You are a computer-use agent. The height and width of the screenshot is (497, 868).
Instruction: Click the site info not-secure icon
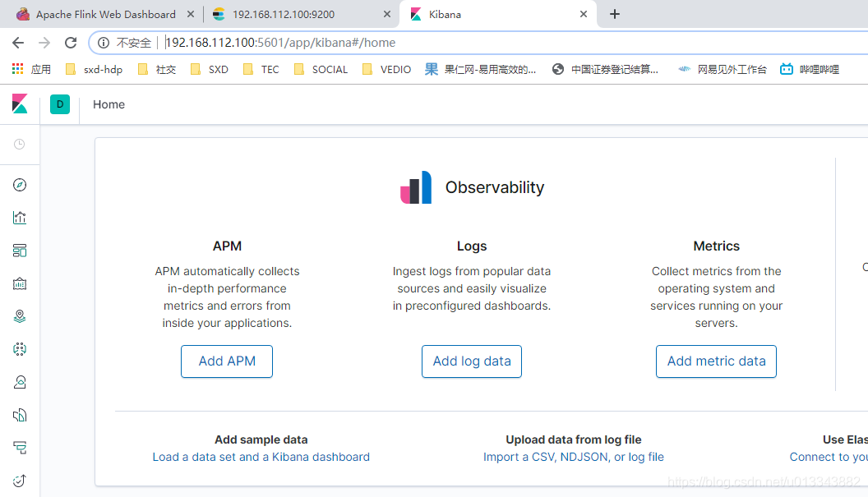tap(104, 43)
